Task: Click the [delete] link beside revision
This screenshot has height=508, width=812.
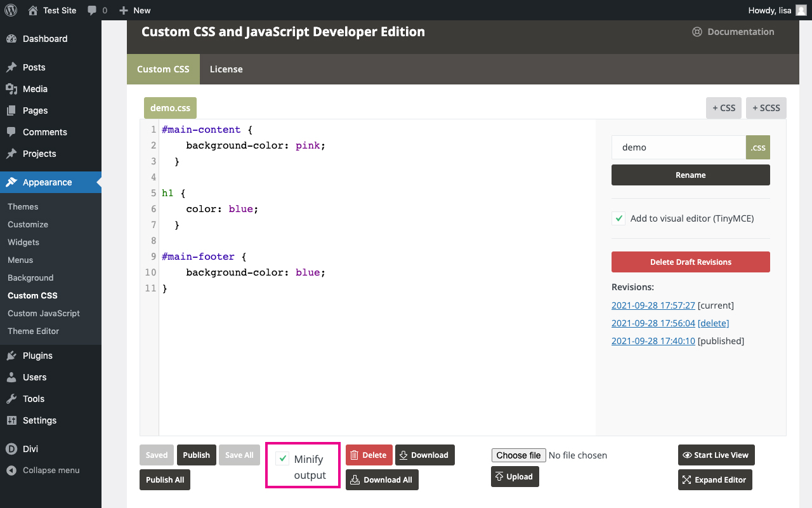Action: [714, 323]
